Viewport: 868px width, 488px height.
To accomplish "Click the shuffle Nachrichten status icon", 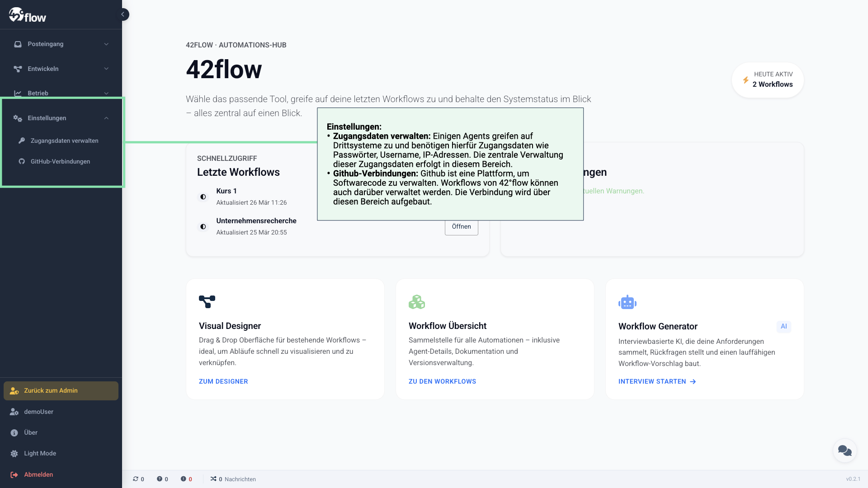I will point(213,479).
